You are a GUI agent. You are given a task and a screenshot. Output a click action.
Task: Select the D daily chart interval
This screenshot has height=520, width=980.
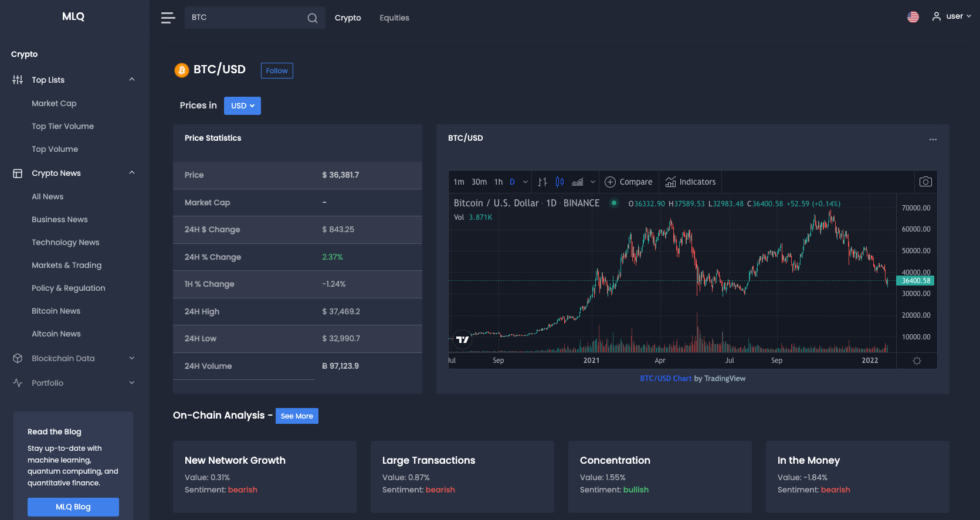(512, 182)
